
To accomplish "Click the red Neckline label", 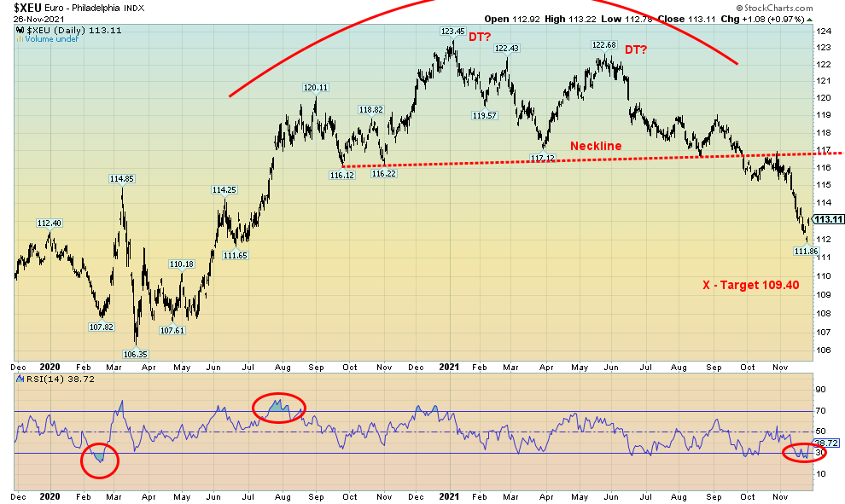I will click(x=597, y=146).
